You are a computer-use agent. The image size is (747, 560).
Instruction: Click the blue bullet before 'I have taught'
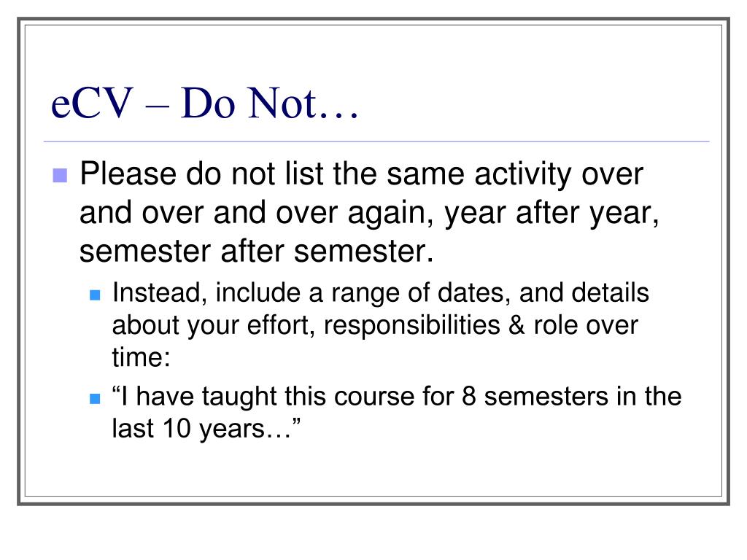click(x=95, y=398)
